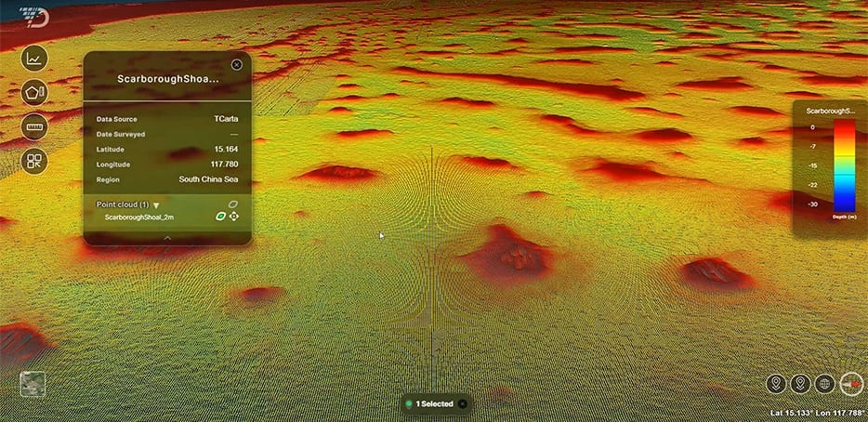Click the Depth (m) legend caption
Image resolution: width=868 pixels, height=422 pixels.
[x=844, y=218]
